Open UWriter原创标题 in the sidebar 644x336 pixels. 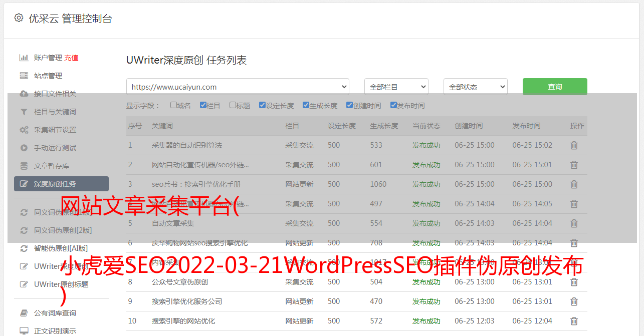pos(61,284)
